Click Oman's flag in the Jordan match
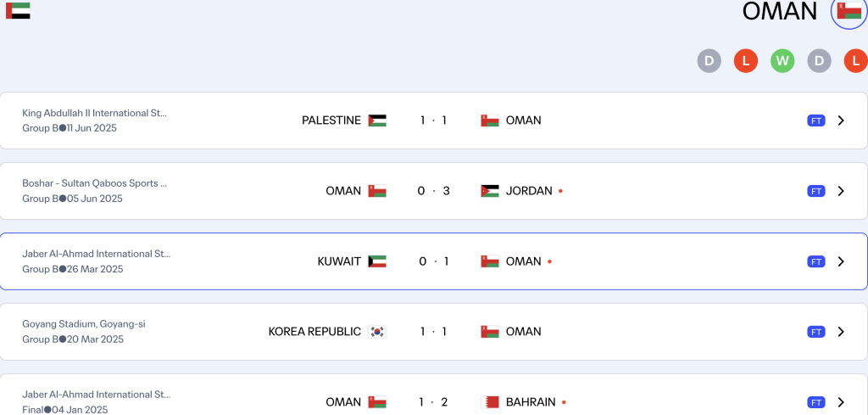The image size is (868, 415). 377,191
